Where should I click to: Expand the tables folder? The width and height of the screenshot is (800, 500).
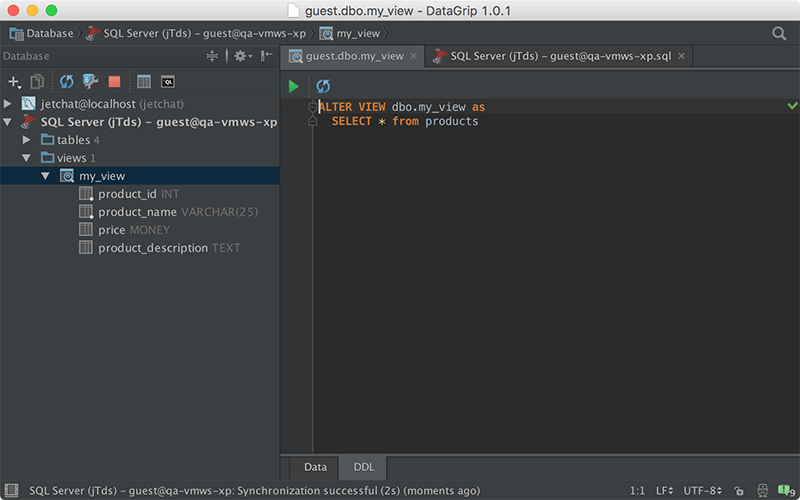[27, 140]
